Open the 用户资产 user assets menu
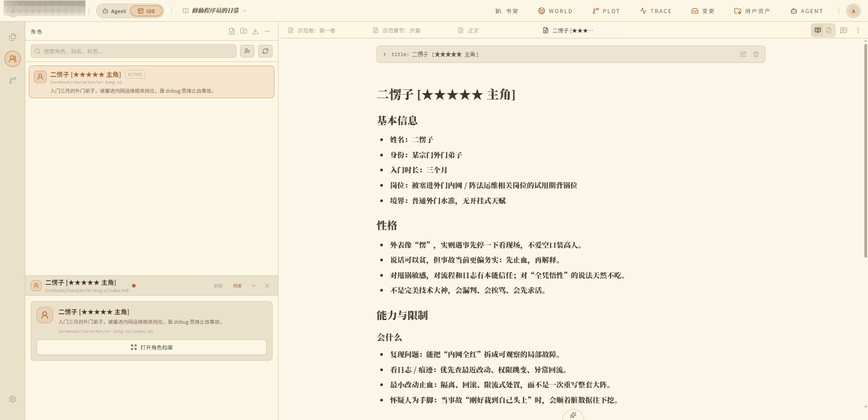Image resolution: width=868 pixels, height=420 pixels. pos(752,11)
